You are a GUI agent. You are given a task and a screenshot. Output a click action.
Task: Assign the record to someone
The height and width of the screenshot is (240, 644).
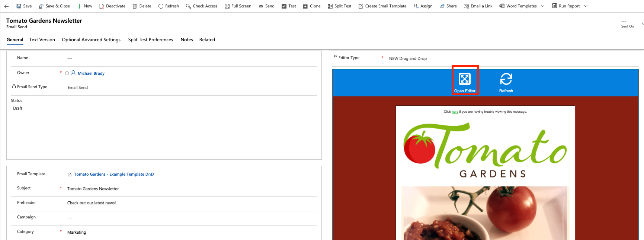tap(423, 6)
